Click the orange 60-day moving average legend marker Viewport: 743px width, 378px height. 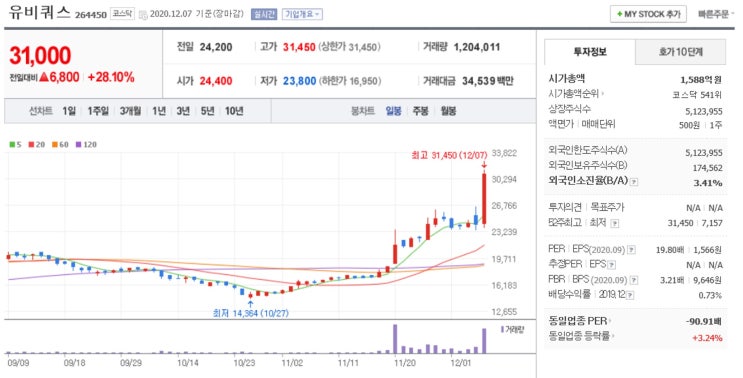click(54, 144)
